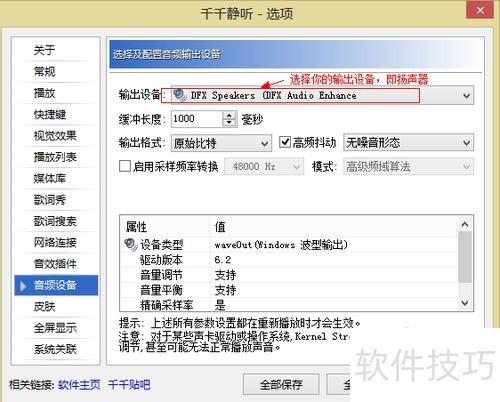Click the arrow marker next to 音频设备

click(23, 286)
